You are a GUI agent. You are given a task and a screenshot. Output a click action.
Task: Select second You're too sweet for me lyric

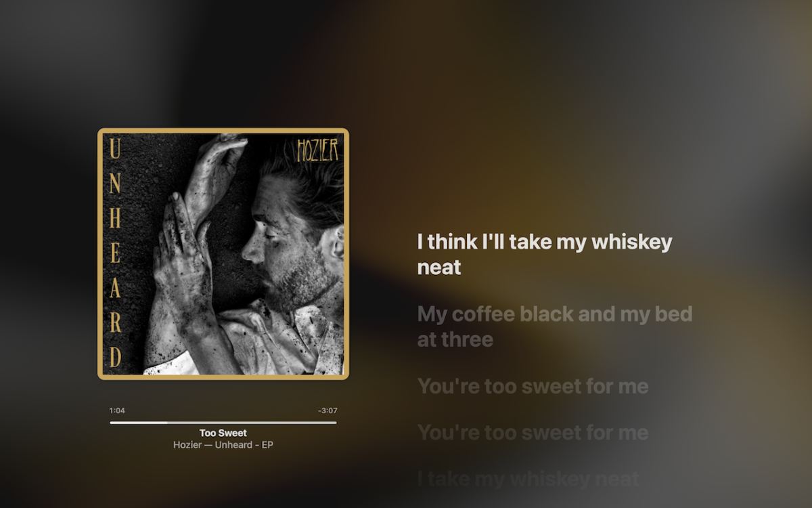[533, 432]
